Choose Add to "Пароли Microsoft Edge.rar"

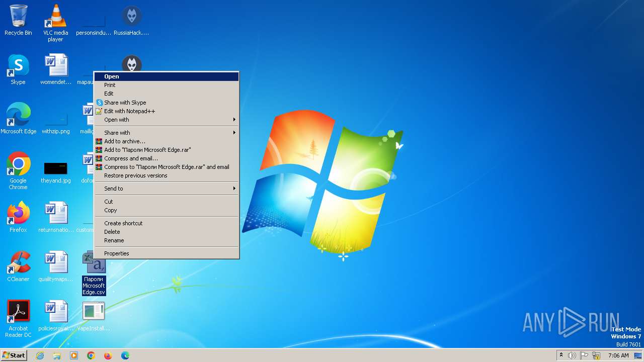(x=166, y=150)
